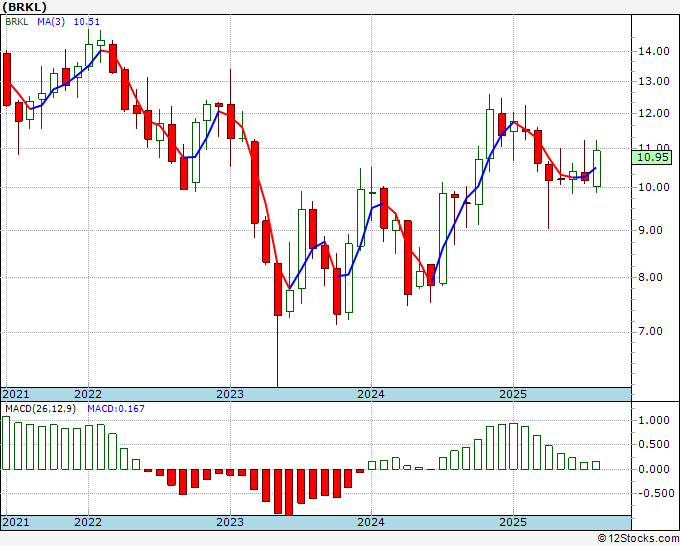680x546 pixels.
Task: Click 2023 on the MACD timeline
Action: (230, 522)
